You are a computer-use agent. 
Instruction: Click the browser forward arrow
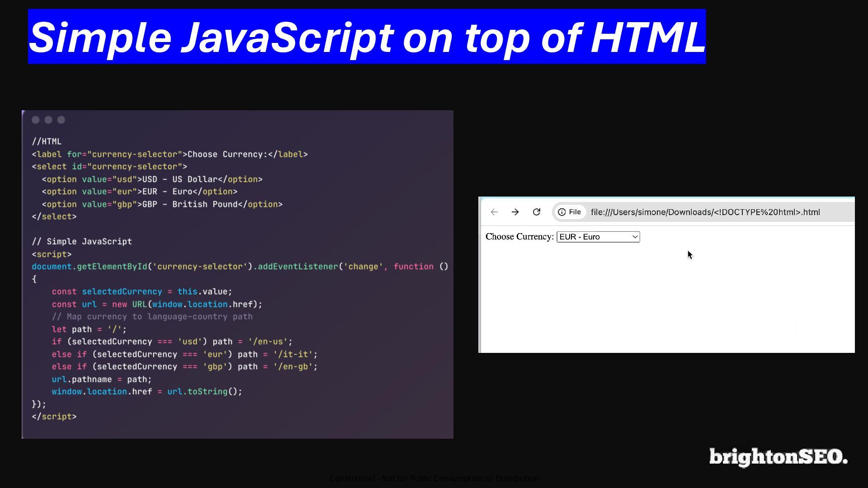point(515,212)
